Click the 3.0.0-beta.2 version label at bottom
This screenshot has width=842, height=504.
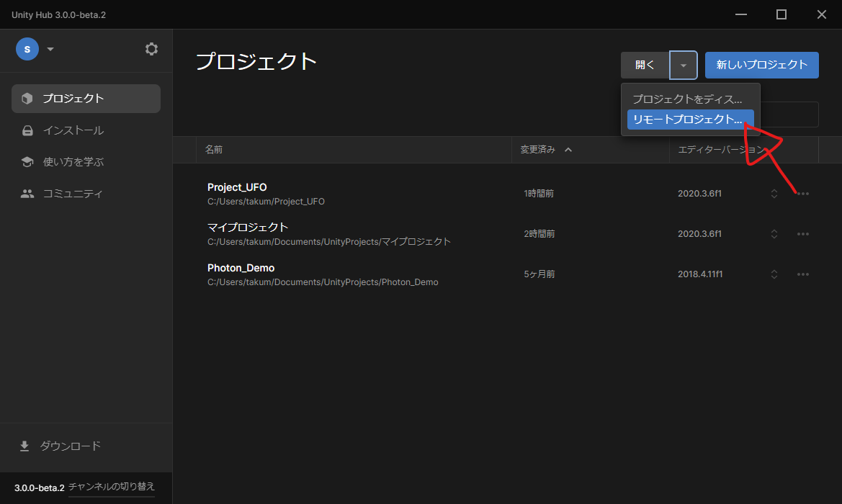[39, 488]
